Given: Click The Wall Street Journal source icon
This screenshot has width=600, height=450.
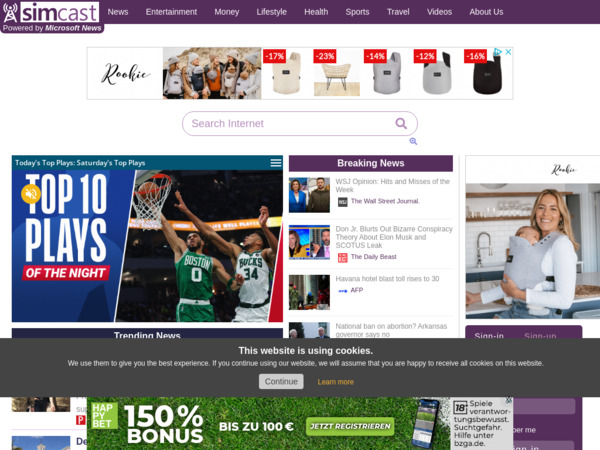Looking at the screenshot, I should click(342, 202).
